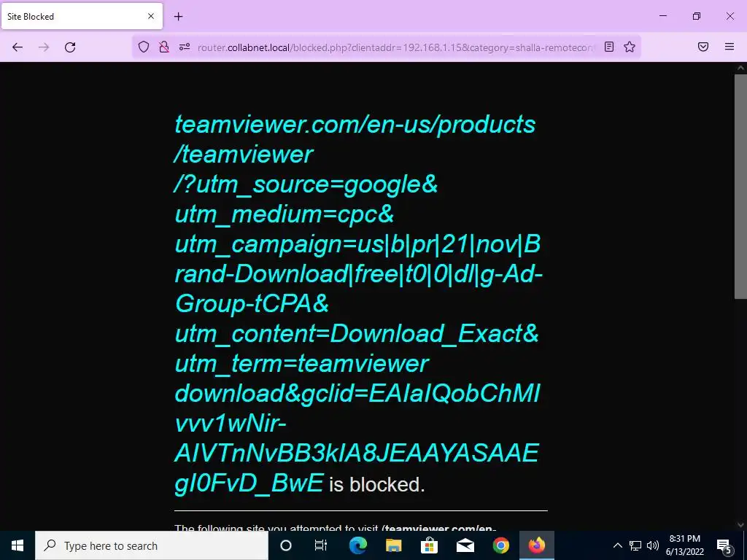This screenshot has width=747, height=560.
Task: Open volume control tray icon
Action: [653, 545]
